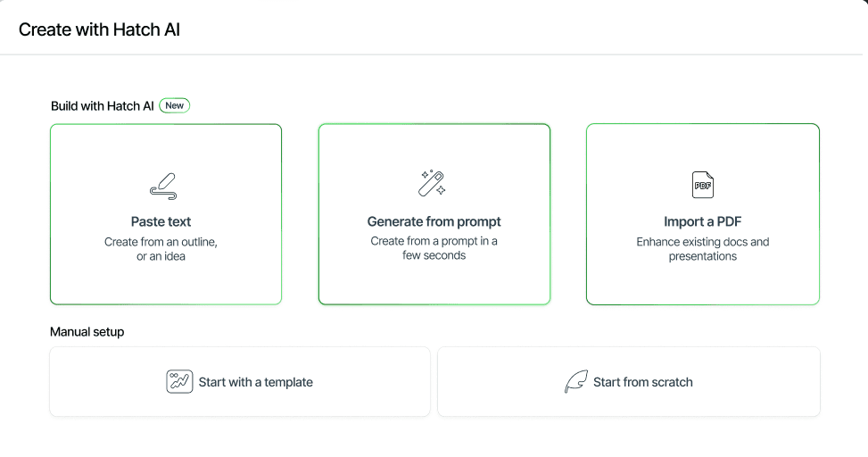Screen dimensions: 868x457
Task: Click the Paste text title label
Action: tap(161, 221)
